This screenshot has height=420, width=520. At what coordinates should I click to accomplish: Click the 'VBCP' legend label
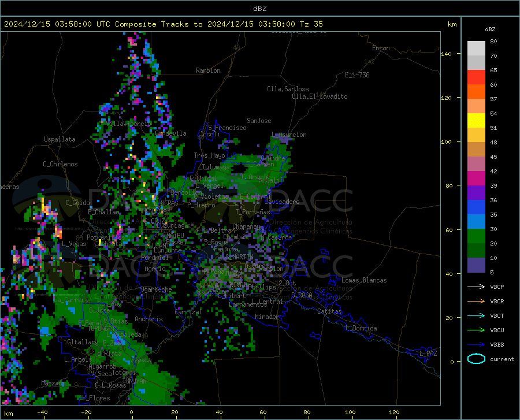tap(497, 287)
